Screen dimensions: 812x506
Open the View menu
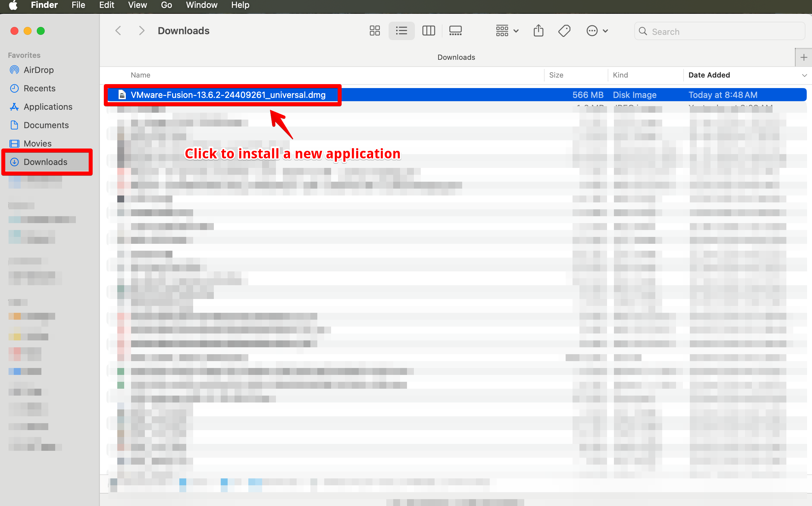tap(137, 5)
